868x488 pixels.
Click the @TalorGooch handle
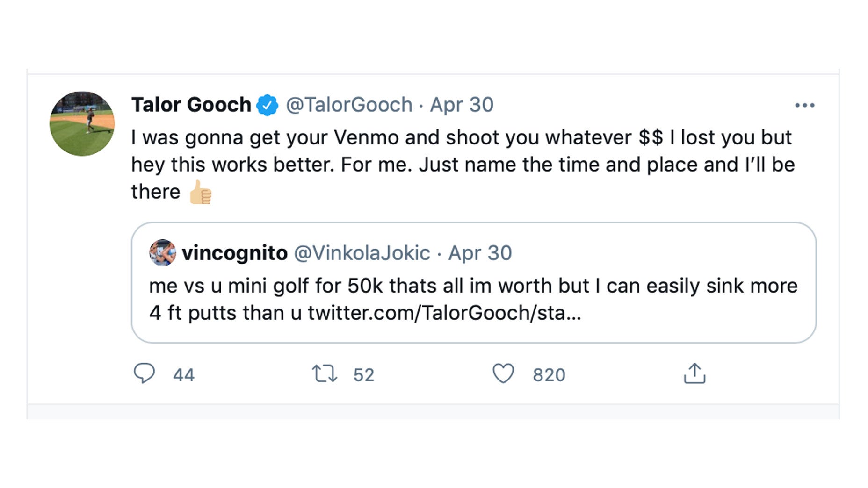click(x=349, y=105)
